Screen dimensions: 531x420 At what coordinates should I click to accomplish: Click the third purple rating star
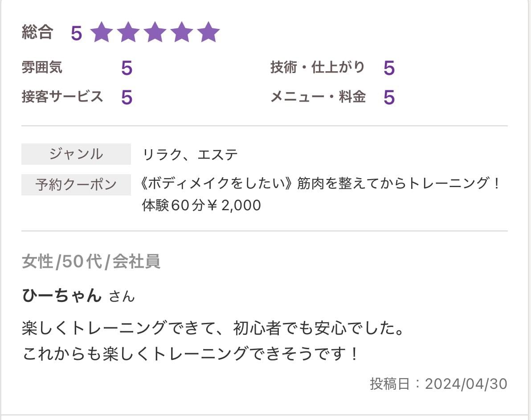point(155,33)
